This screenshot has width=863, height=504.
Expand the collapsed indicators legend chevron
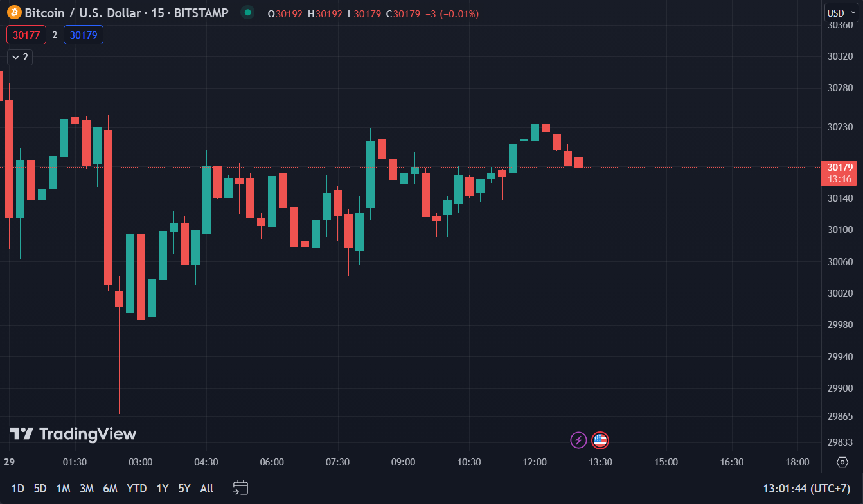[x=20, y=57]
